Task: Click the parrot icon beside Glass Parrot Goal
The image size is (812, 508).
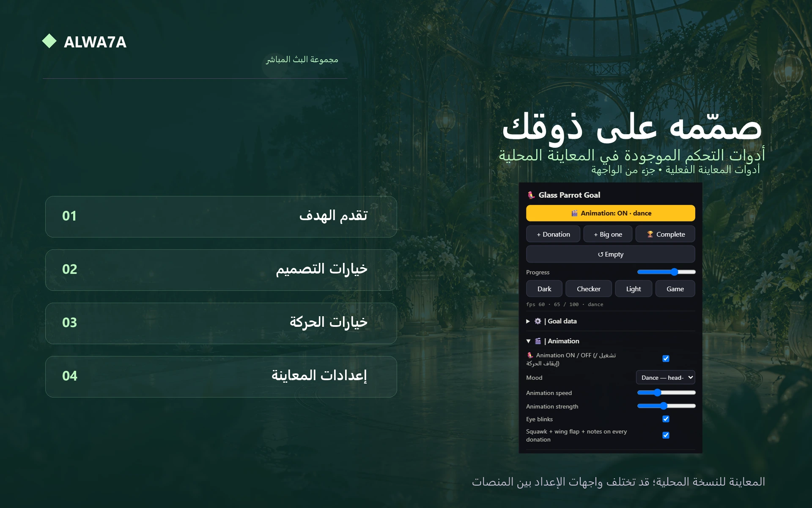Action: tap(531, 195)
